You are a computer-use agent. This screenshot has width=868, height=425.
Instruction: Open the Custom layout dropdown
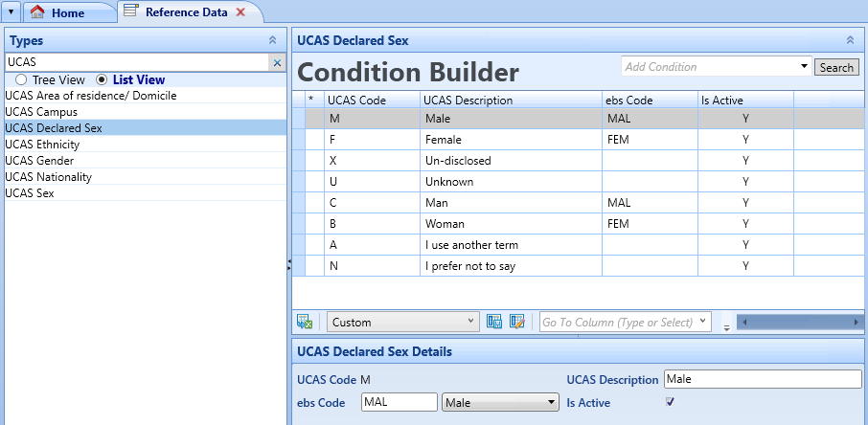click(x=403, y=322)
